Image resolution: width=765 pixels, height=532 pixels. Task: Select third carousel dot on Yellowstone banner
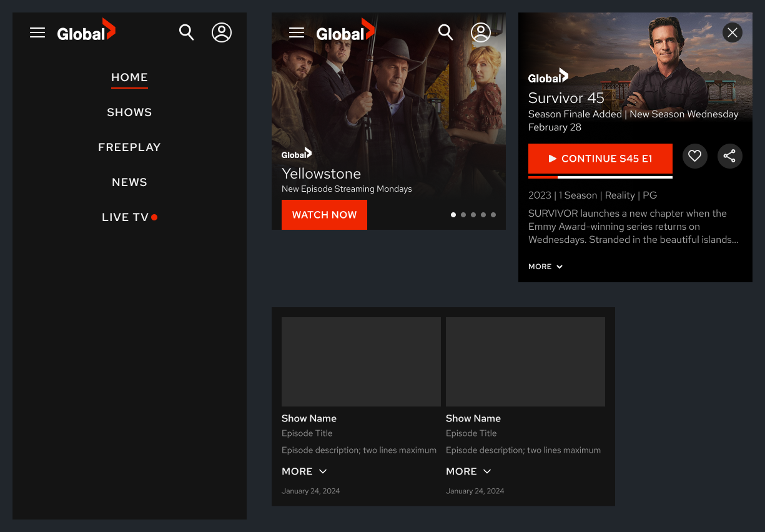[x=473, y=215]
